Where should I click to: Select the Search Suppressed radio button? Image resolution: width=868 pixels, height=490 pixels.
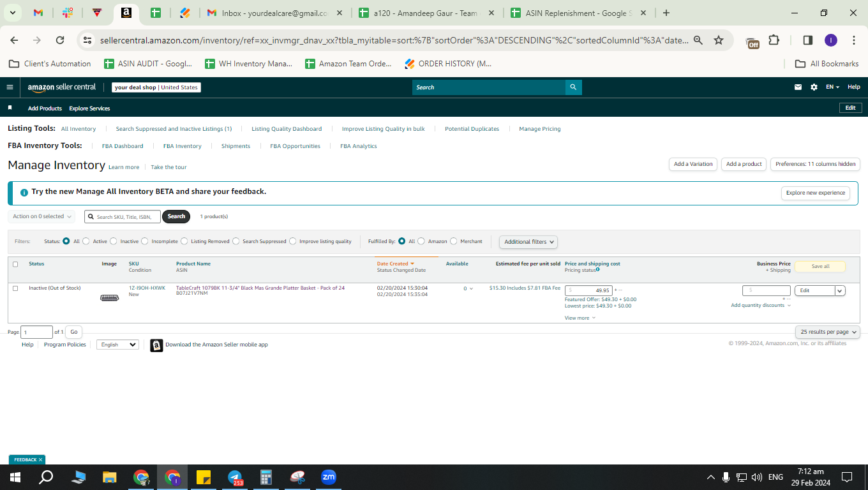pos(236,241)
